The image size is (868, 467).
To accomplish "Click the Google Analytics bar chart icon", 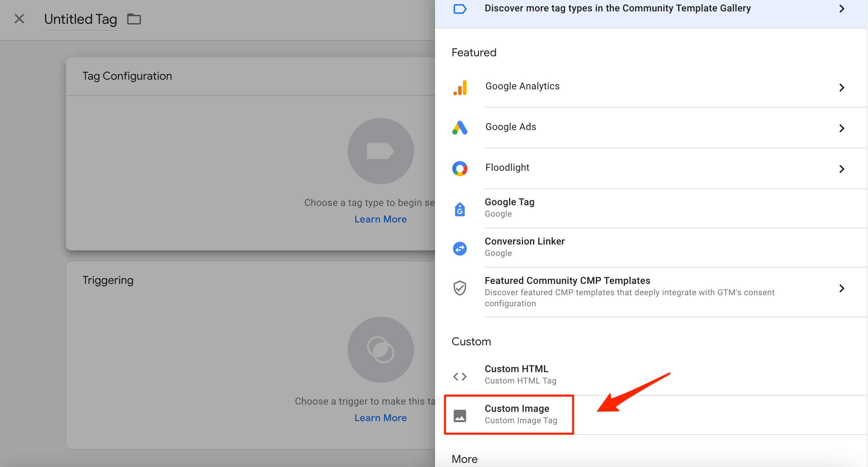I will 460,88.
